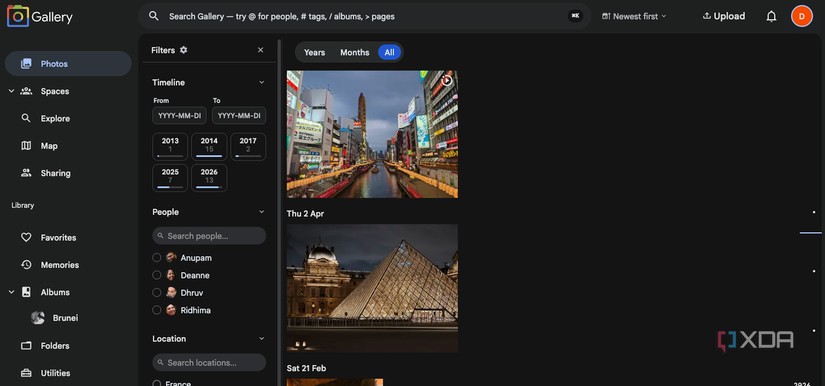The image size is (825, 386).
Task: Filter timeline by year 2014
Action: pyautogui.click(x=209, y=147)
